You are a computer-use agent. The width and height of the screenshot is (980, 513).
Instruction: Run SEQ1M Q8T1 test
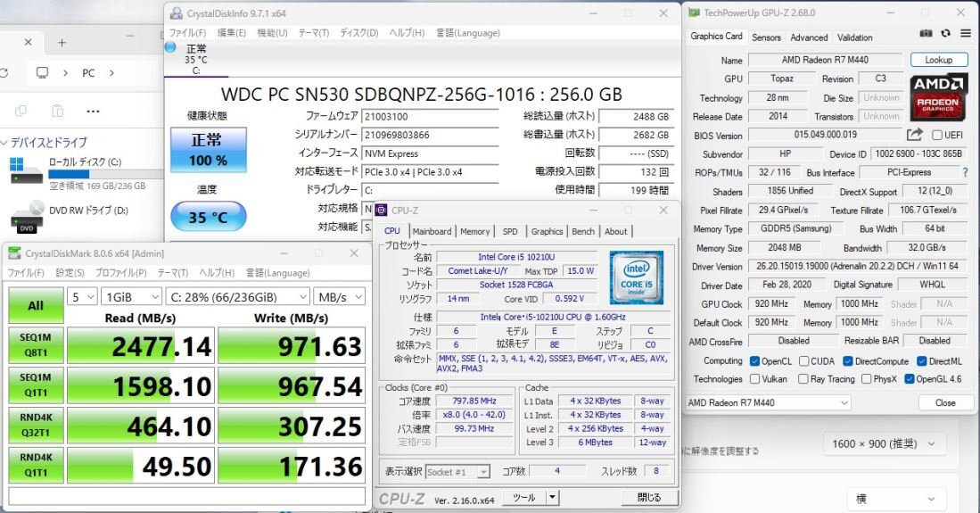coord(36,345)
